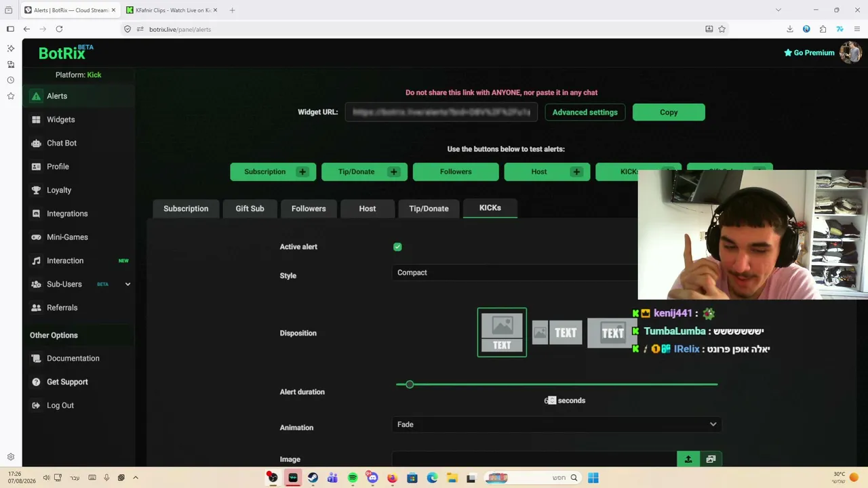Open the browser tab list dropdown
The width and height of the screenshot is (868, 488).
tap(778, 10)
